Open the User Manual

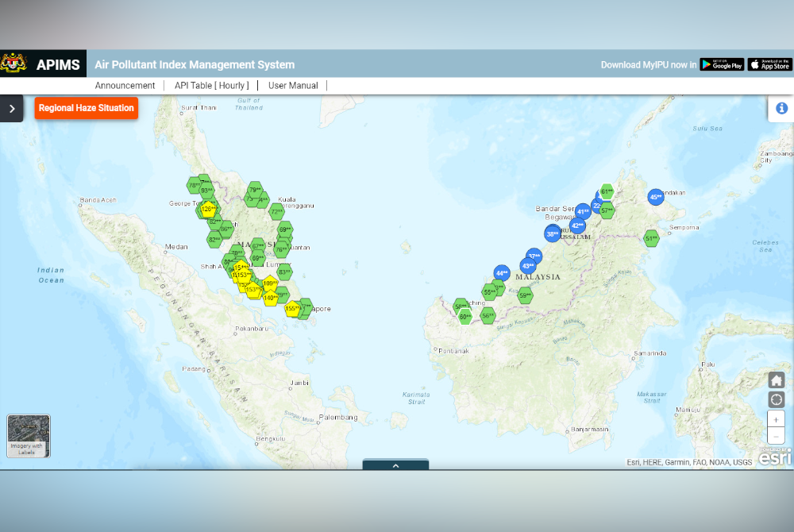pos(293,85)
